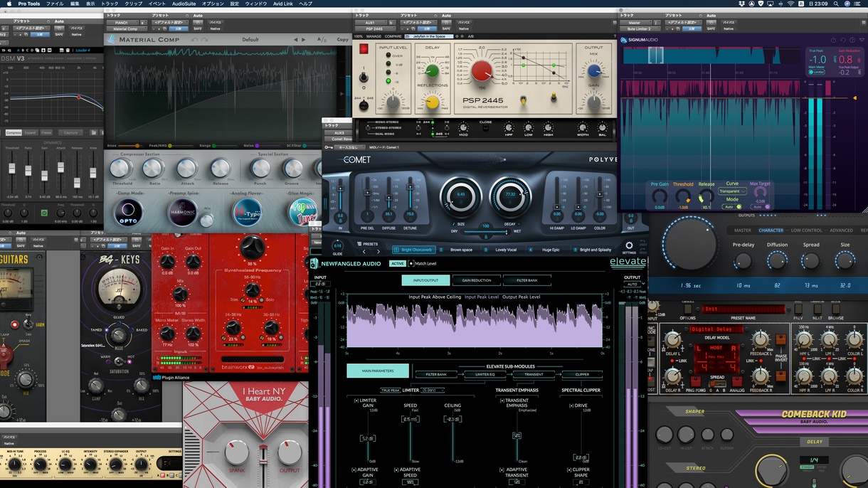
Task: Go to previous Comet preset arrow
Action: tap(364, 252)
